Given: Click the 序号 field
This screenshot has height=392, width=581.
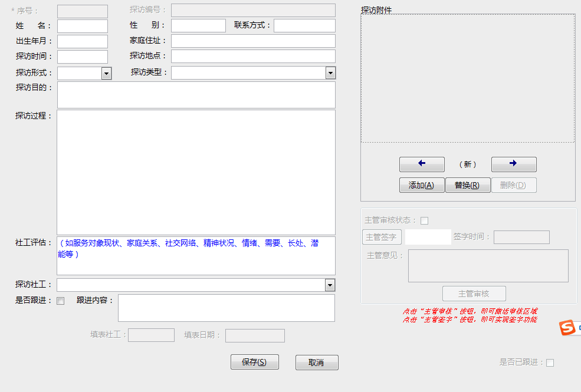Looking at the screenshot, I should coord(83,11).
